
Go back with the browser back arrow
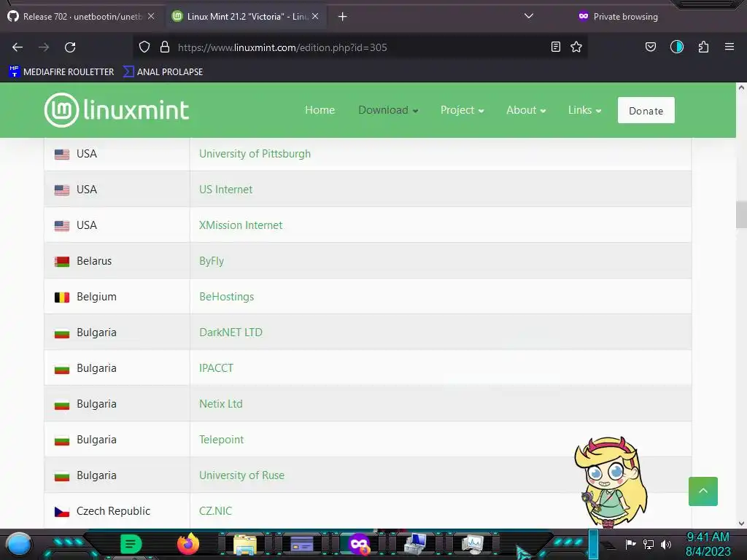tap(18, 47)
